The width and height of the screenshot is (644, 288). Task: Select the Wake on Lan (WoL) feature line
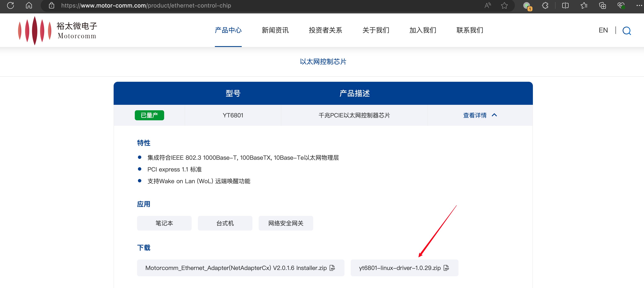click(199, 181)
